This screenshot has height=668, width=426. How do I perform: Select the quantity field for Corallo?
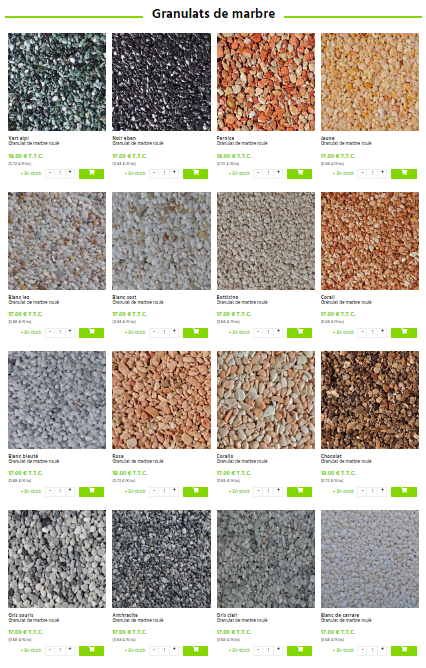coord(268,491)
